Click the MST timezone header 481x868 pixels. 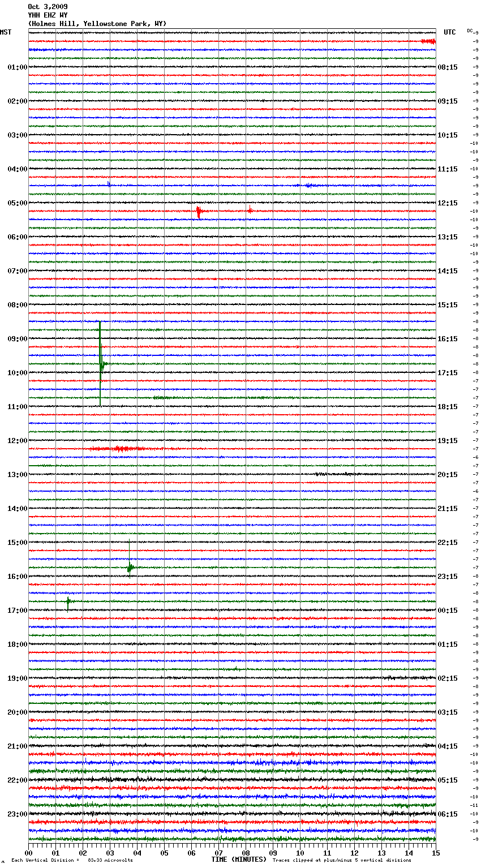[6, 32]
